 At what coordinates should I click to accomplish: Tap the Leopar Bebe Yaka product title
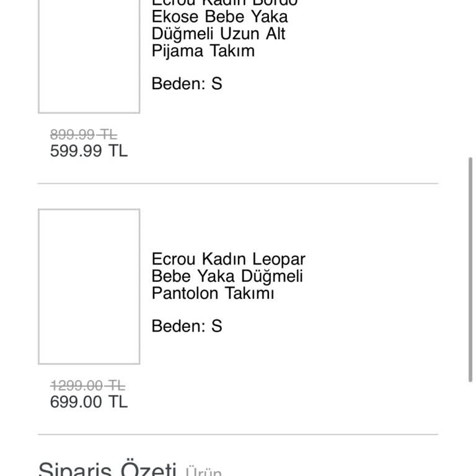[x=228, y=276]
